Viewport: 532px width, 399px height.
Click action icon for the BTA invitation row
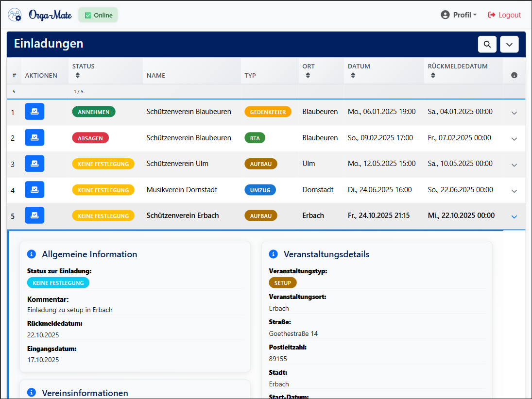[34, 138]
